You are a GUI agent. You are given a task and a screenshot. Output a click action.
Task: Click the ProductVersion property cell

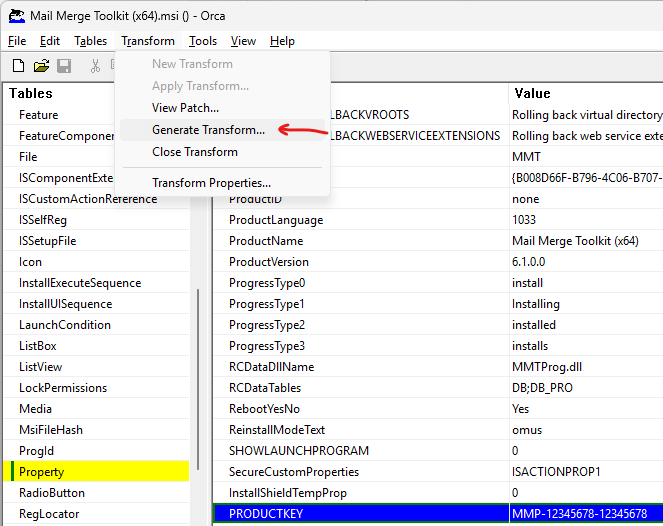pos(361,262)
